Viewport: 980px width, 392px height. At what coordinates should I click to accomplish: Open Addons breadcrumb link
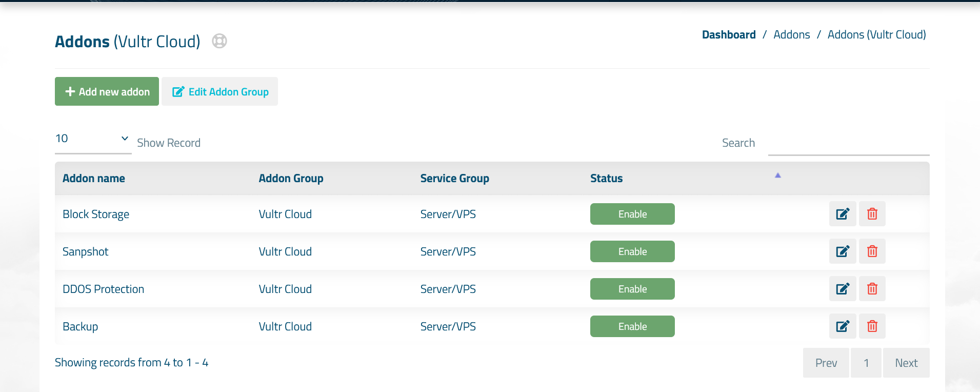[792, 35]
